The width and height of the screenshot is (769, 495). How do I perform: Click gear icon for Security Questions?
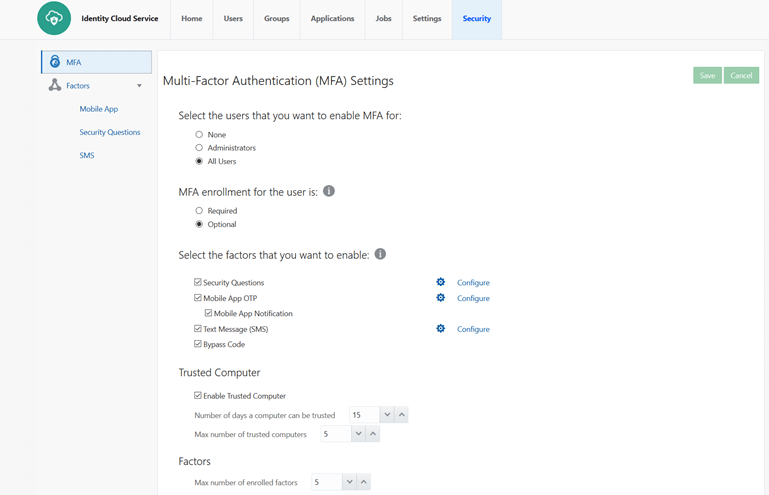tap(440, 282)
